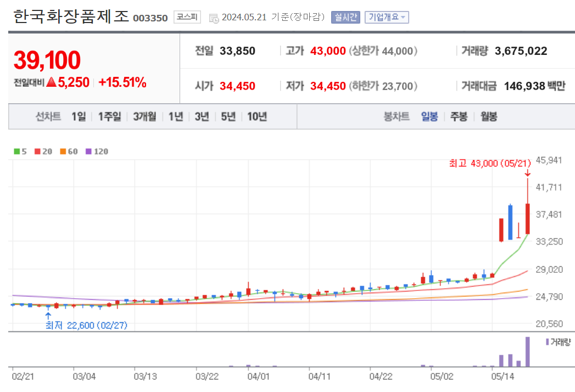Click the calendar icon beside the date

click(214, 18)
